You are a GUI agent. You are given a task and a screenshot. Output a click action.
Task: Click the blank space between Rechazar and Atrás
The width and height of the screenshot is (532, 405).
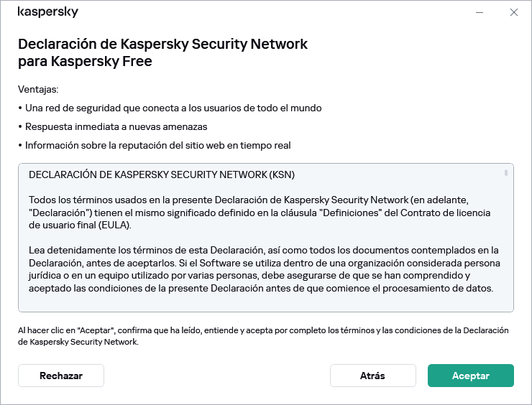click(x=216, y=376)
